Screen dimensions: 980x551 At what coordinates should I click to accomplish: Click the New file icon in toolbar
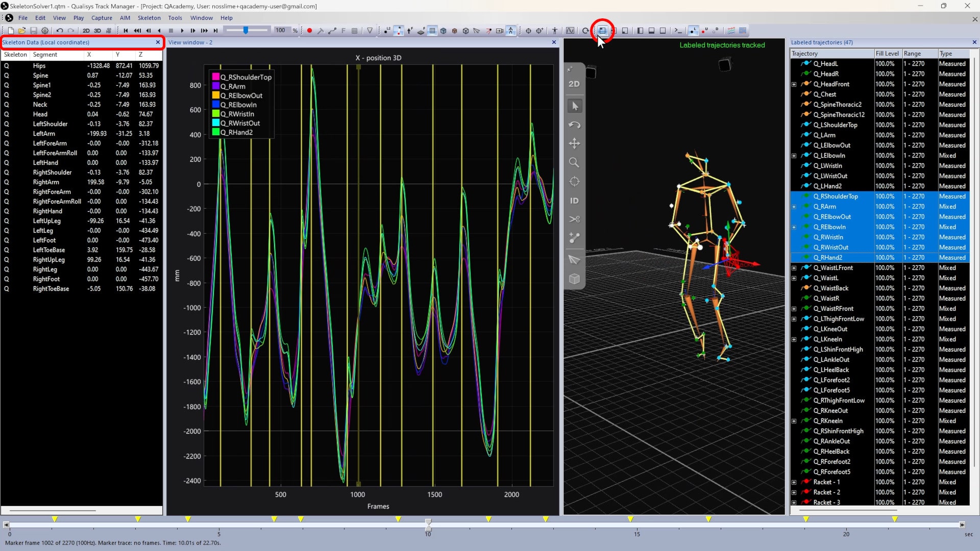click(x=11, y=31)
